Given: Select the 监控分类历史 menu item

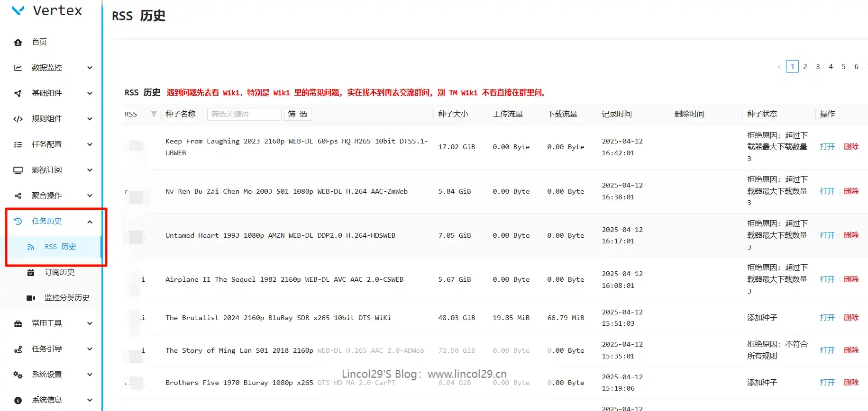Looking at the screenshot, I should point(67,298).
